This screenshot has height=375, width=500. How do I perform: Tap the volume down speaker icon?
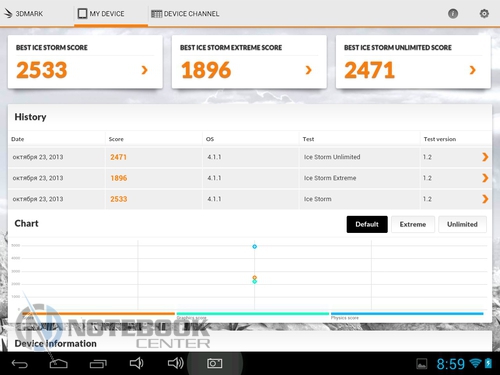point(136,363)
